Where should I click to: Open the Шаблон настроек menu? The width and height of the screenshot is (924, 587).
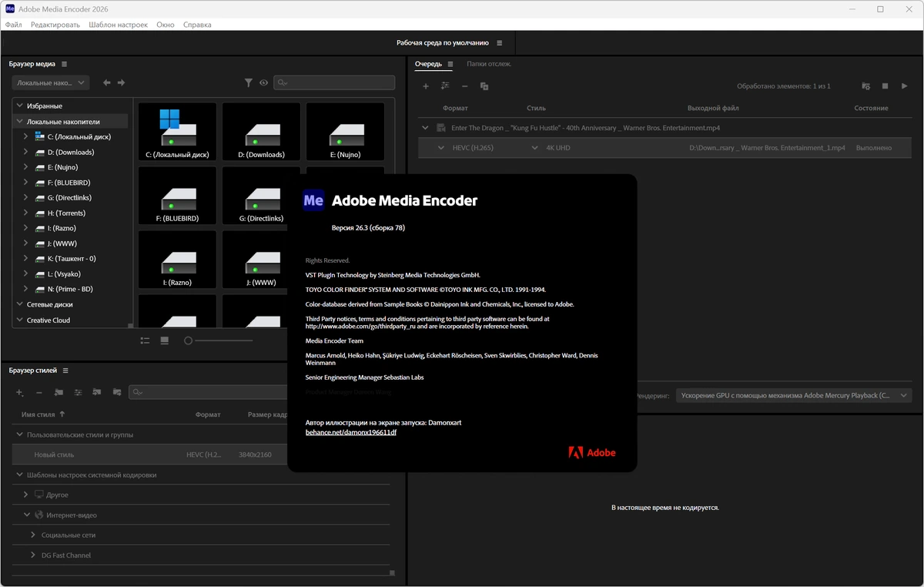[x=118, y=25]
